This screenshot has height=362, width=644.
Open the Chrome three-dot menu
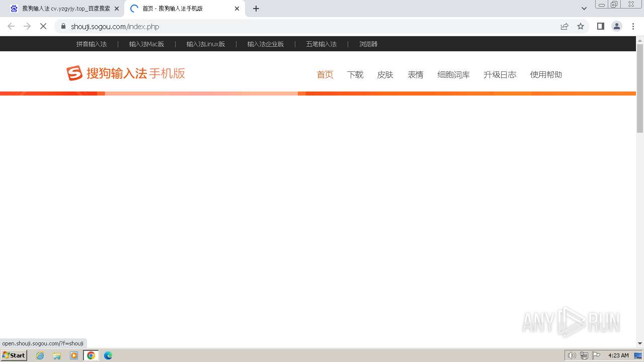(633, 26)
